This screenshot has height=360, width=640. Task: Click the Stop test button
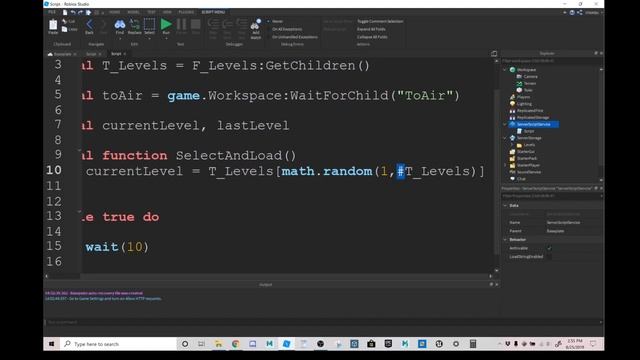pyautogui.click(x=196, y=24)
